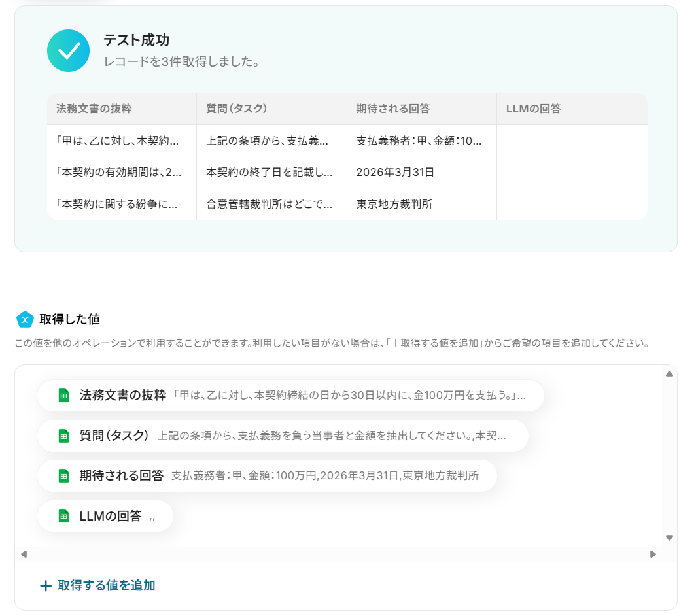Click the sheets icon beside 質問(タスク)

click(x=63, y=436)
